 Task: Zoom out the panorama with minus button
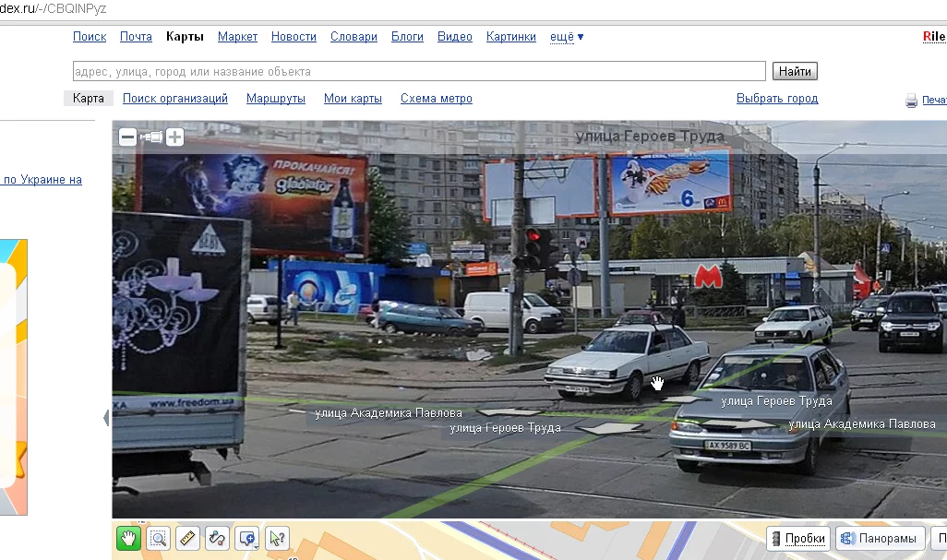tap(127, 137)
